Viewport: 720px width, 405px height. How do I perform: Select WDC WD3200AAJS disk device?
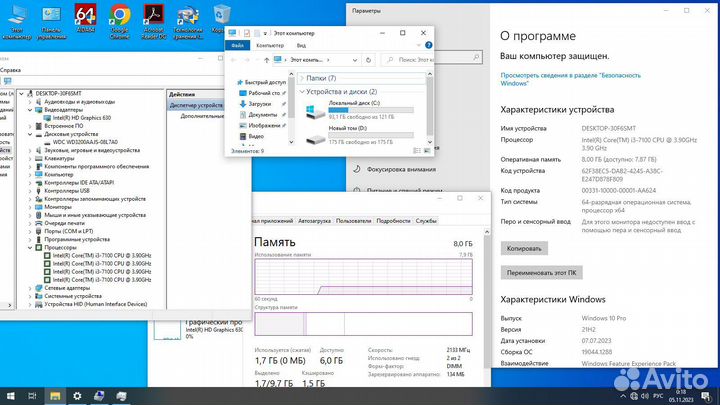pyautogui.click(x=85, y=142)
